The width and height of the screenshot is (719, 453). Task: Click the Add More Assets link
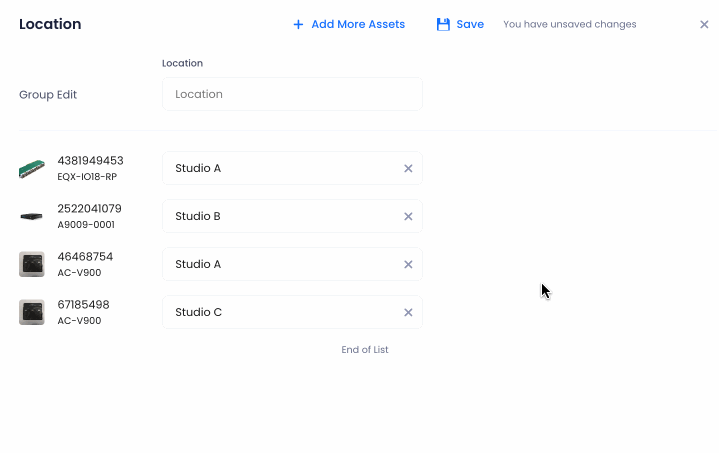(358, 24)
